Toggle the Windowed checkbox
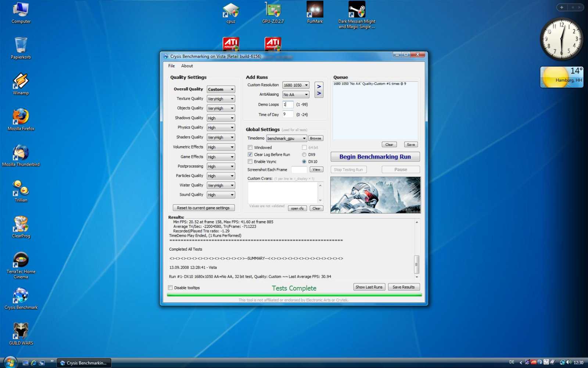 tap(250, 148)
